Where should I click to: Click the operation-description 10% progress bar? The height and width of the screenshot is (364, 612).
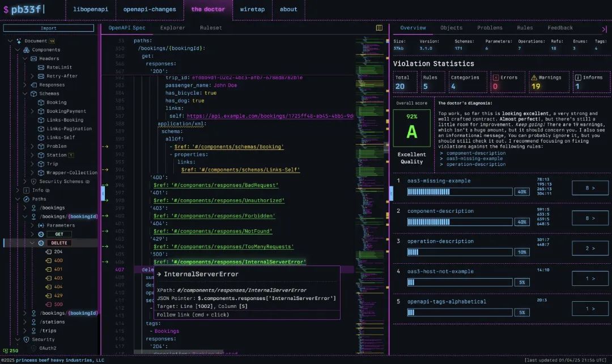coord(460,252)
